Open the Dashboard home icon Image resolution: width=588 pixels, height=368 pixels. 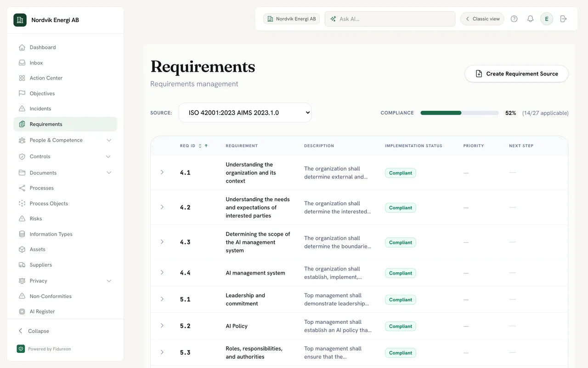click(x=22, y=47)
